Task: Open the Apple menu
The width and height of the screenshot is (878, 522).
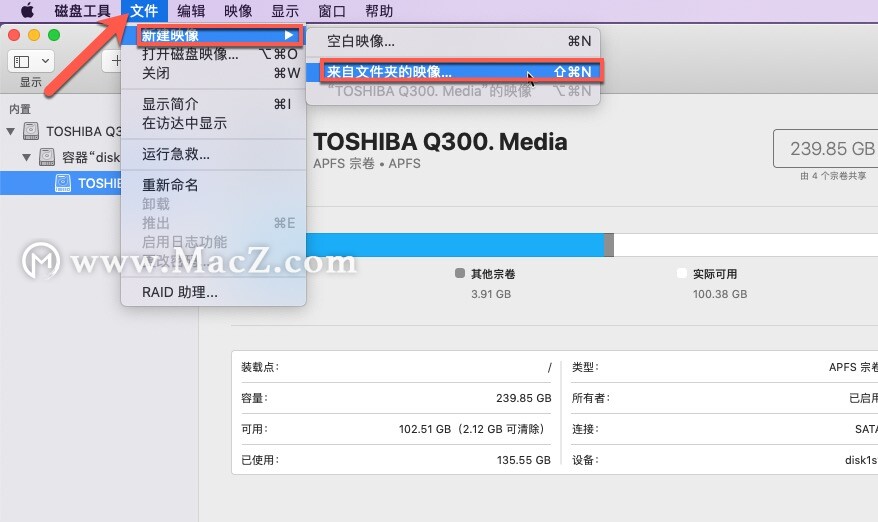Action: 27,11
